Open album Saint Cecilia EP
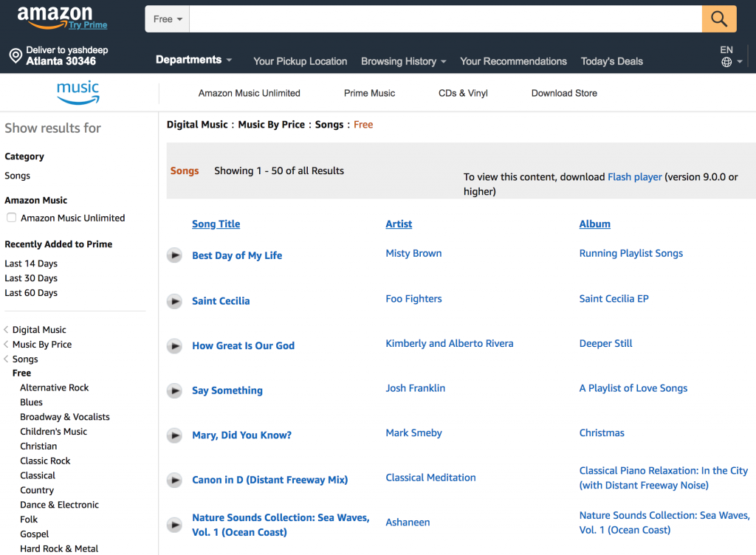Screen dimensions: 756x555 coord(614,299)
